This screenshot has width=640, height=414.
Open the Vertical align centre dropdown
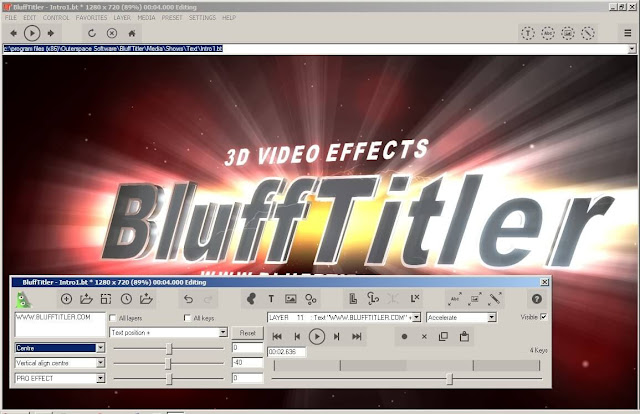60,363
